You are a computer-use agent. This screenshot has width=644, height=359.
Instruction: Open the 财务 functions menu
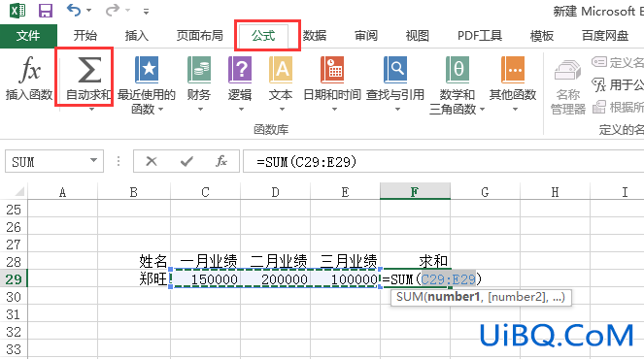pyautogui.click(x=199, y=84)
